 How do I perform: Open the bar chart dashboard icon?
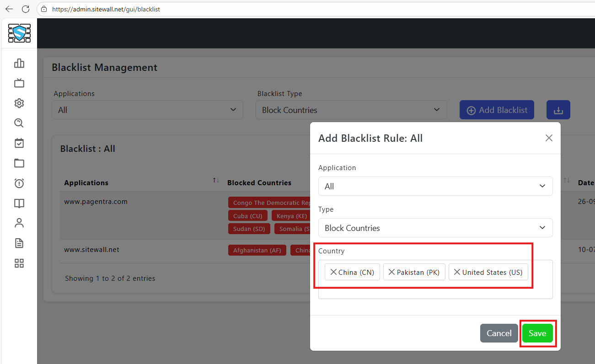pyautogui.click(x=19, y=63)
